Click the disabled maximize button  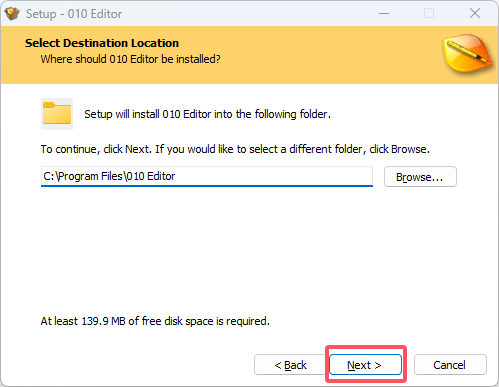[429, 13]
